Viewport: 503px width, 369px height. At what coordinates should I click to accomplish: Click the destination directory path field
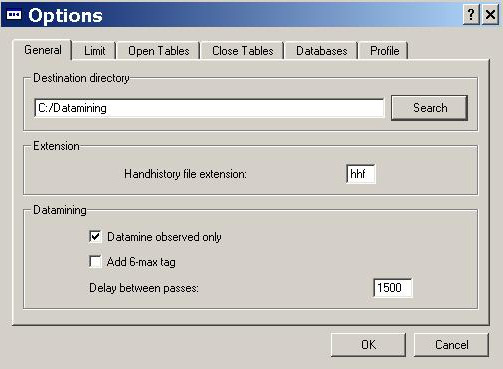[209, 108]
